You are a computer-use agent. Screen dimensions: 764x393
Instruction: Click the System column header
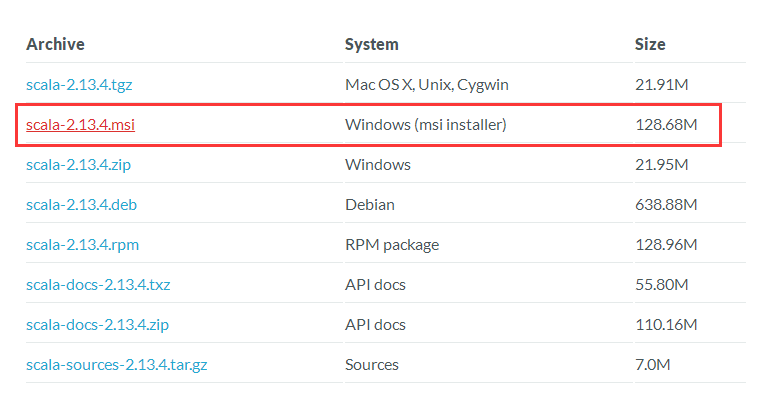(372, 44)
